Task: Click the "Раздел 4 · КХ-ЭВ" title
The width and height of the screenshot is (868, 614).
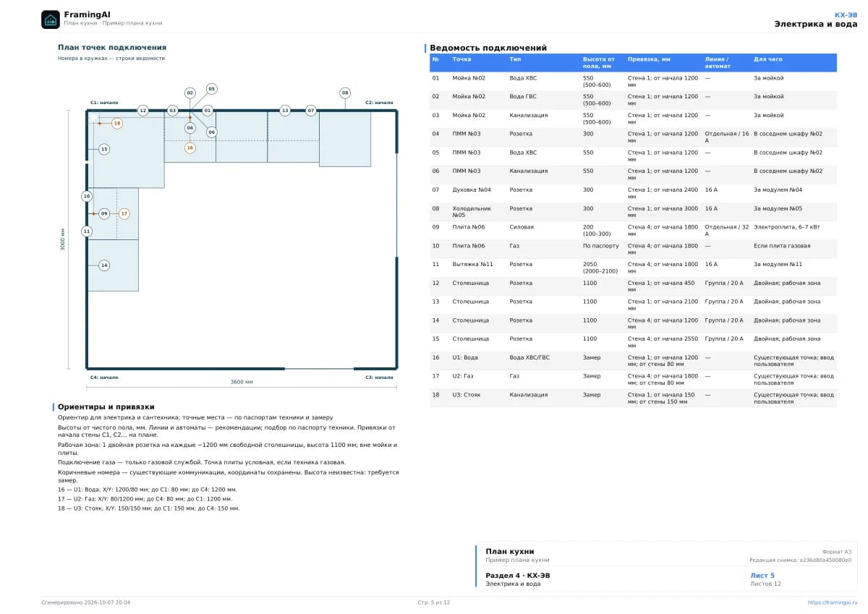Action: [518, 576]
